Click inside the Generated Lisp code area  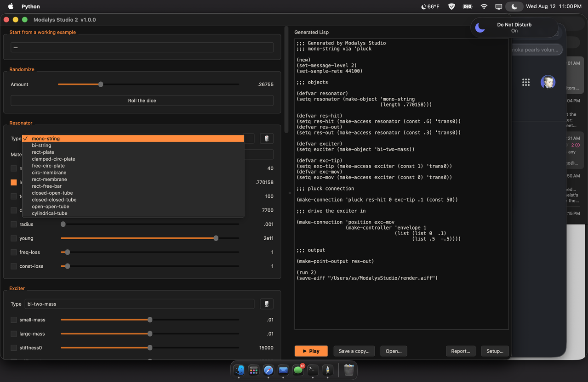tap(401, 184)
